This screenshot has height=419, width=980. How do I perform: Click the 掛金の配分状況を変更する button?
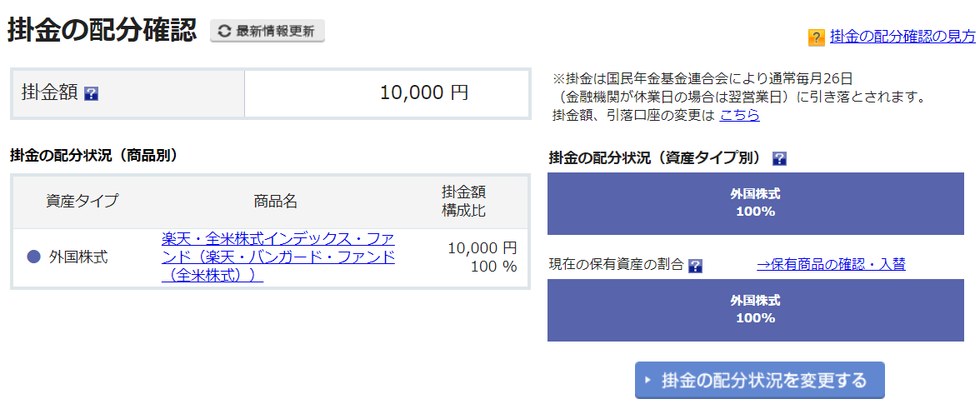click(x=760, y=380)
